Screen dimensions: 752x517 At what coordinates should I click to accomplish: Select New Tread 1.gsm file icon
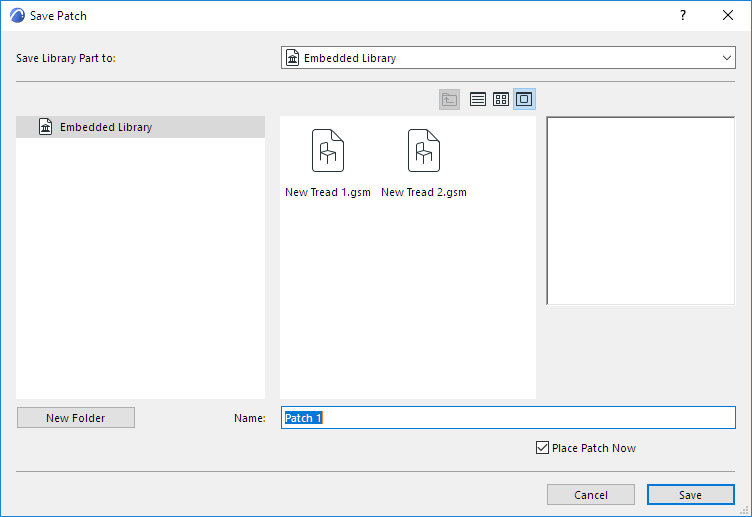pyautogui.click(x=328, y=151)
